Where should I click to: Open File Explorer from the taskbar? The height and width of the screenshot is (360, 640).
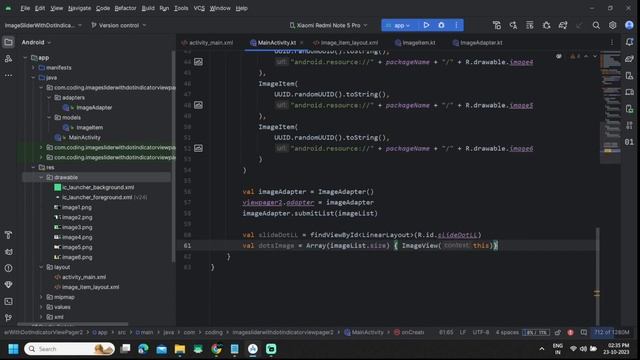(x=180, y=349)
